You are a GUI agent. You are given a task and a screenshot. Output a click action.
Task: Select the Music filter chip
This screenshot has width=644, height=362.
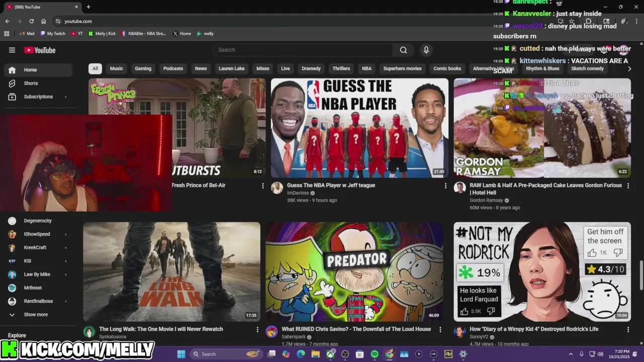116,68
